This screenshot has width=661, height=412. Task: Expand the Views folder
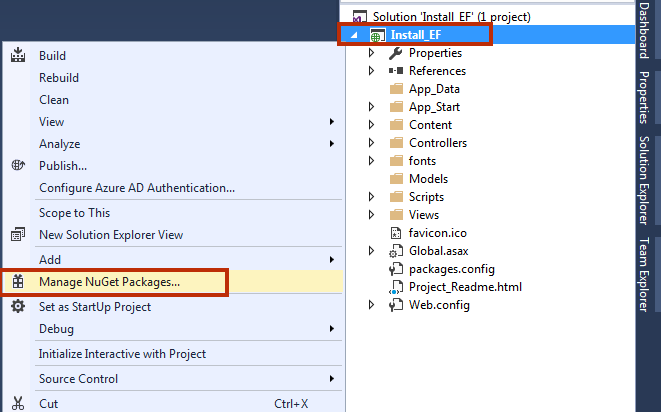click(371, 215)
